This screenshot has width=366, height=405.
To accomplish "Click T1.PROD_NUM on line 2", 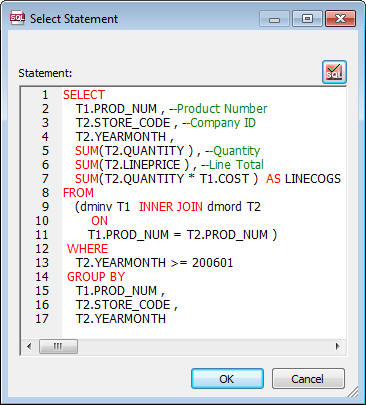I will (116, 109).
